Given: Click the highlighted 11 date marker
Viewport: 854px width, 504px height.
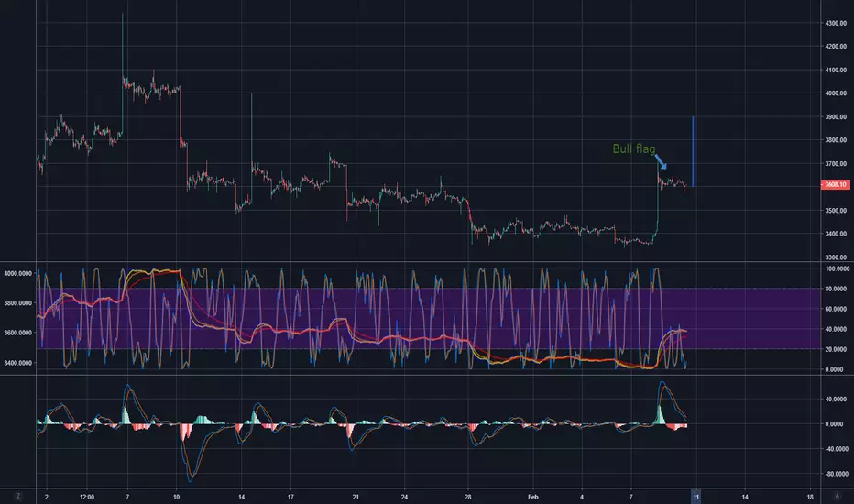Looking at the screenshot, I should [695, 497].
